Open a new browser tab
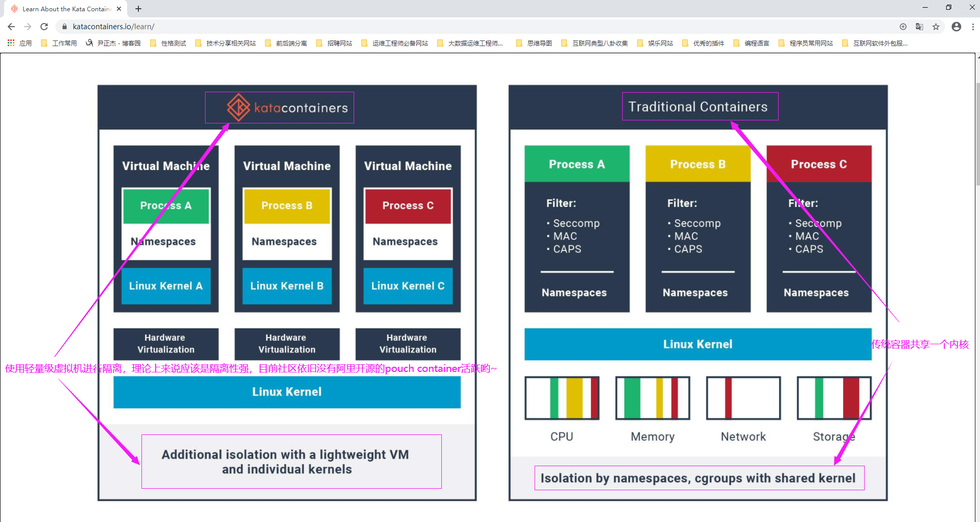This screenshot has height=522, width=980. pos(138,9)
